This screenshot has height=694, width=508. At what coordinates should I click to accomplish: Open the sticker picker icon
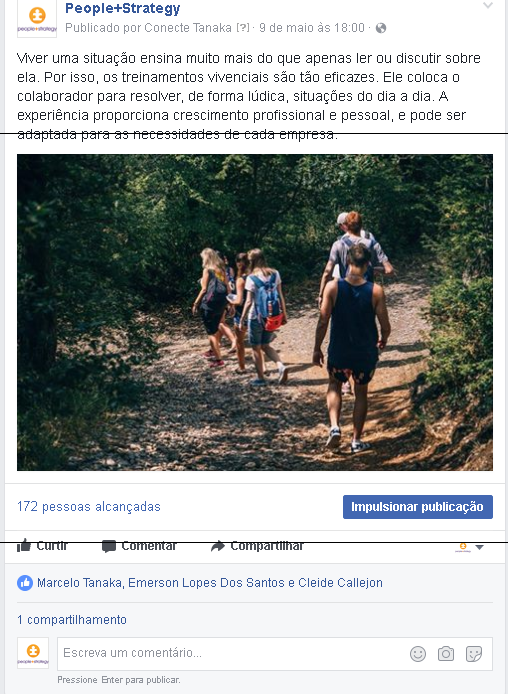[473, 654]
